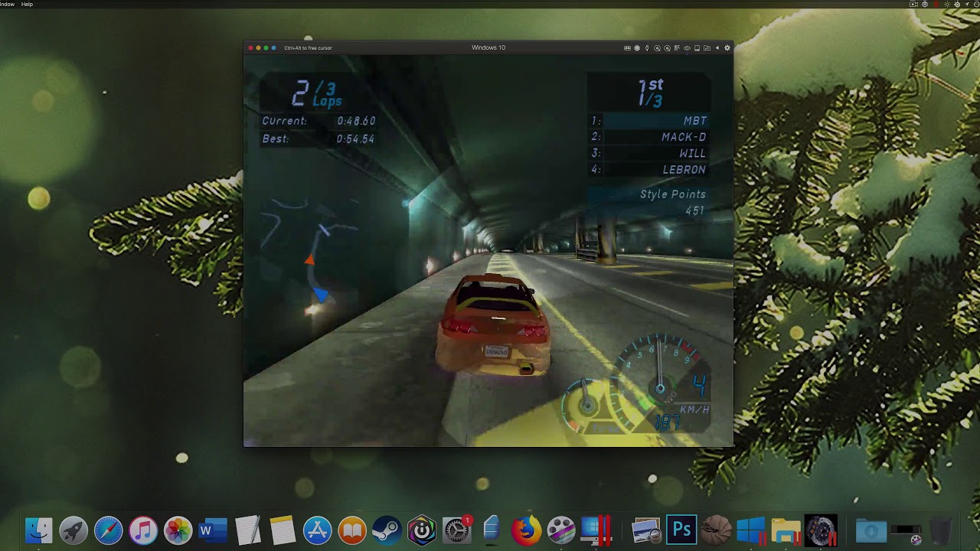Click the Help menu in menu bar

click(27, 4)
